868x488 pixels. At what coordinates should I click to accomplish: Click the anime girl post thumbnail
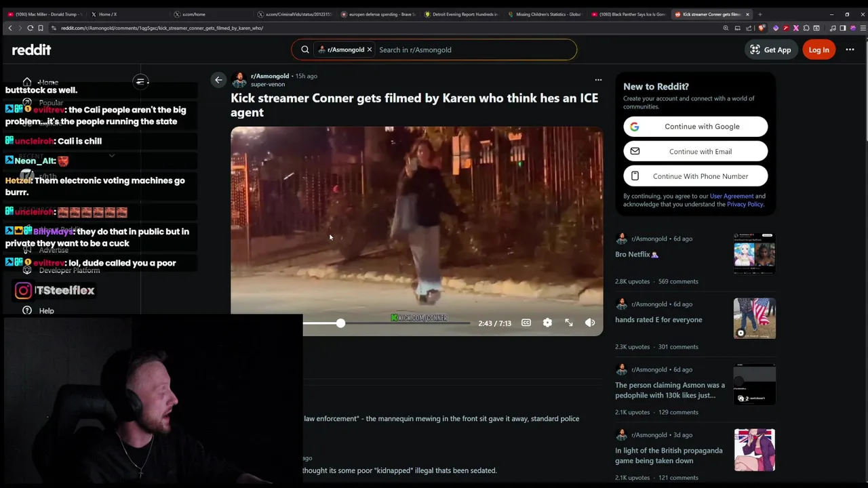pyautogui.click(x=754, y=449)
